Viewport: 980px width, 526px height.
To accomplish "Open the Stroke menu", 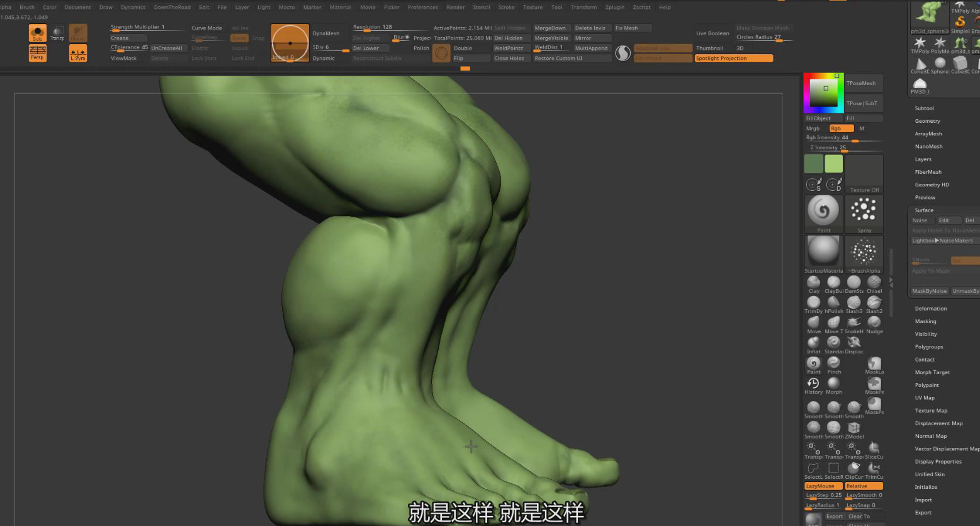I will tap(507, 8).
